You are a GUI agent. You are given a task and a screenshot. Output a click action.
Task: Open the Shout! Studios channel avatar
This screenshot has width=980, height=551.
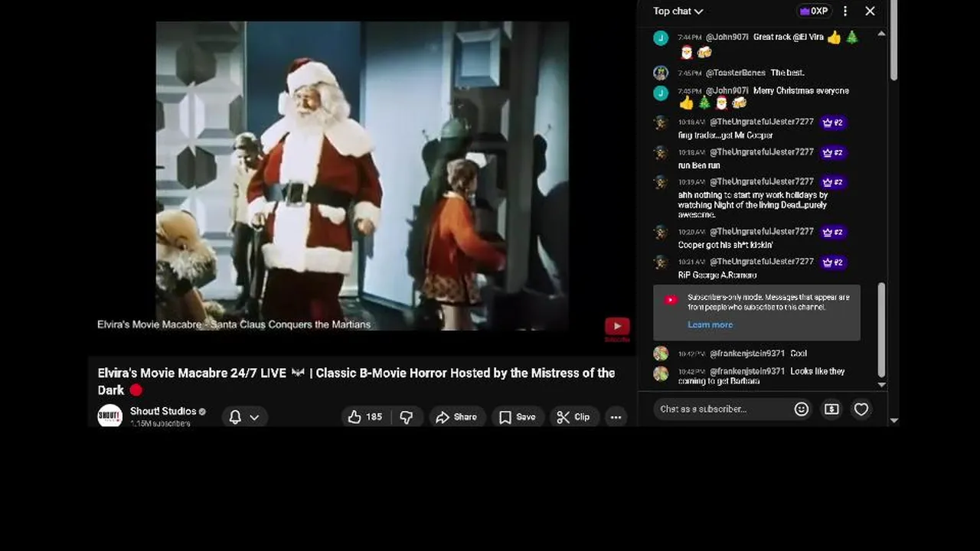pyautogui.click(x=110, y=416)
